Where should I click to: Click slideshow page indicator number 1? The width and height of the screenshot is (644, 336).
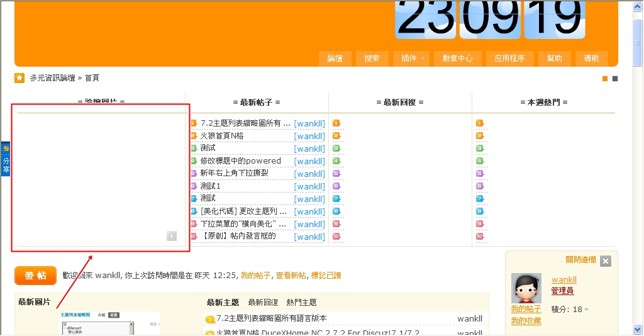point(172,236)
